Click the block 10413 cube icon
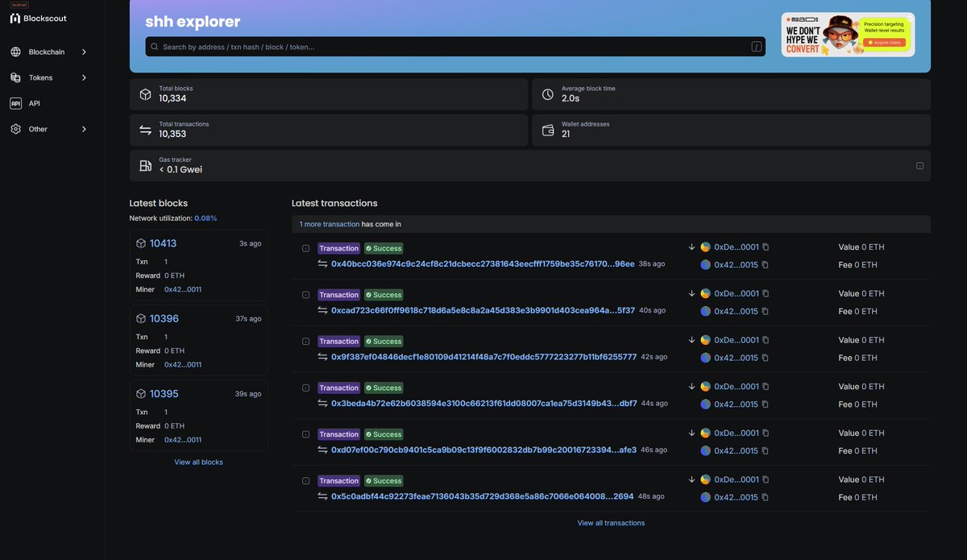 pyautogui.click(x=141, y=243)
